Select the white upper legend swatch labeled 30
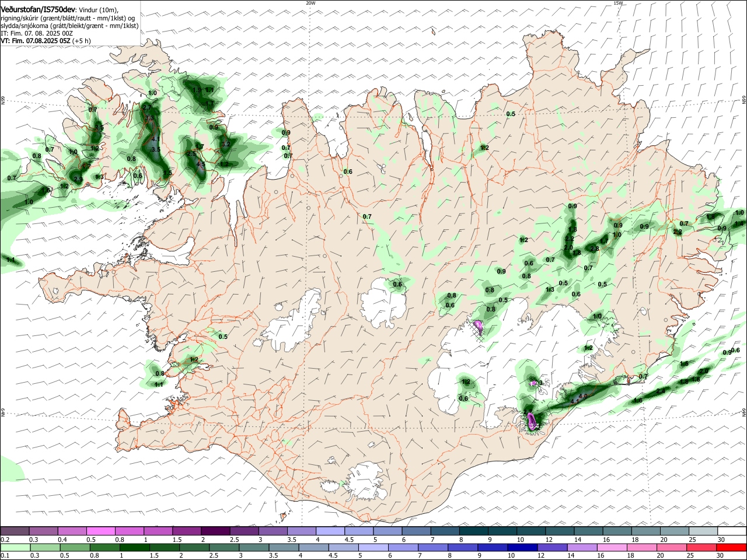This screenshot has width=747, height=560. (732, 531)
